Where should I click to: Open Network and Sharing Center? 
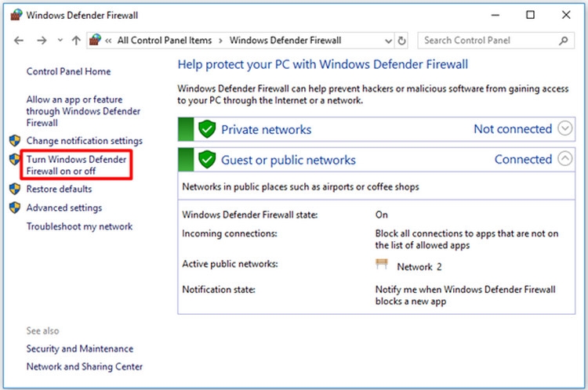pos(85,367)
